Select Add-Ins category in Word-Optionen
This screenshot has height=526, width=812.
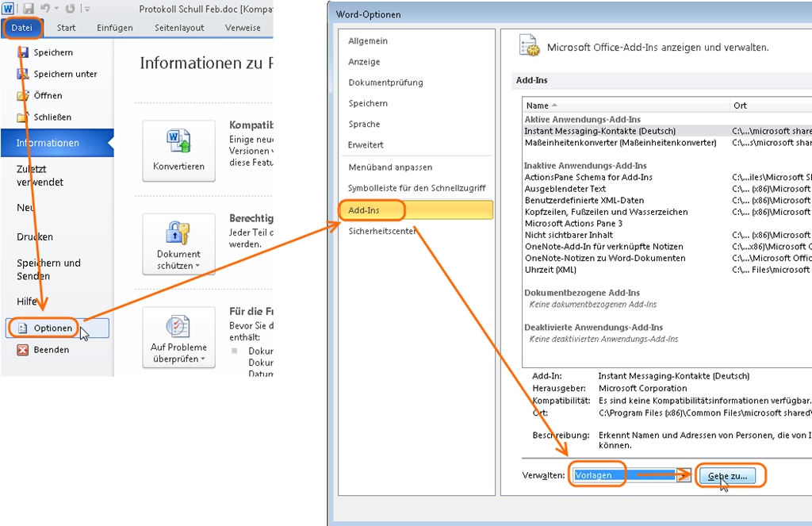coord(364,209)
